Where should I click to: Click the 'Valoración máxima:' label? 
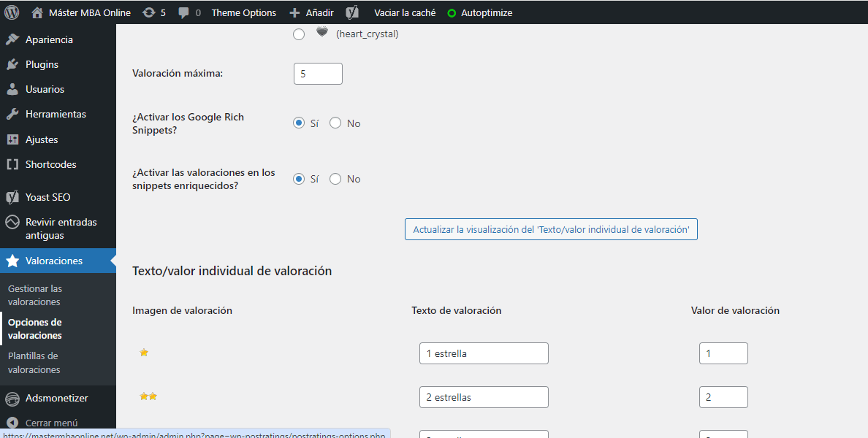tap(177, 73)
